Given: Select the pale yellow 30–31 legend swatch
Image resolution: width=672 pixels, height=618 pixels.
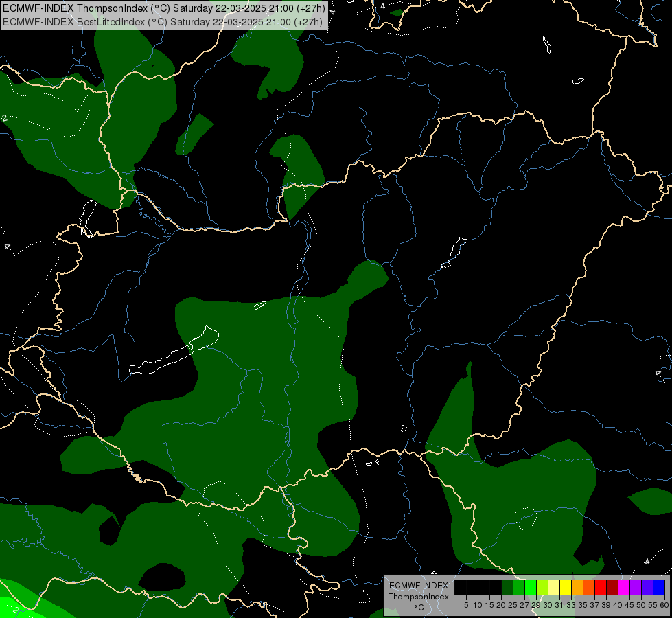Looking at the screenshot, I should pos(554,587).
